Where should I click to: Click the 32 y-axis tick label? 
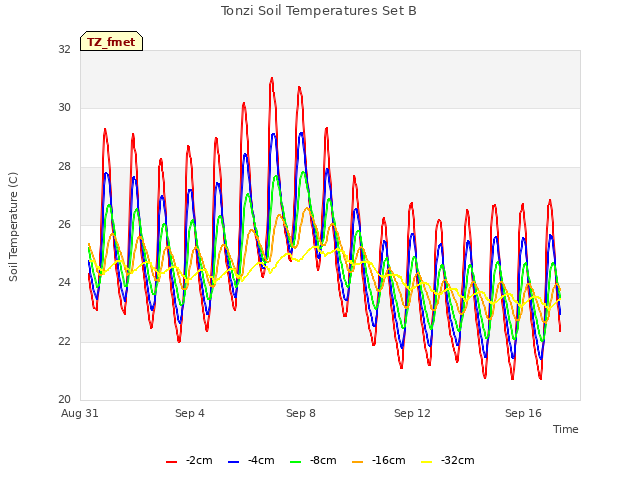(64, 49)
